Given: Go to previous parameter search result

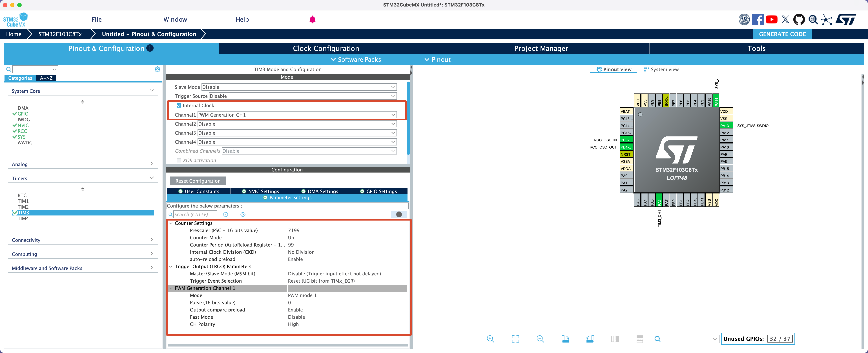Looking at the screenshot, I should coord(226,215).
